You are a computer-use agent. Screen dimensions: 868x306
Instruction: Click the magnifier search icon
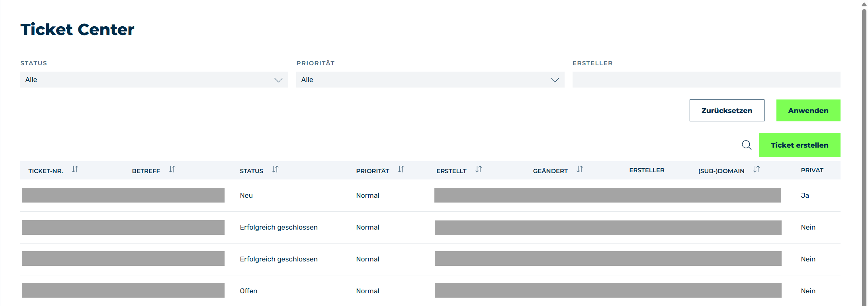tap(747, 145)
